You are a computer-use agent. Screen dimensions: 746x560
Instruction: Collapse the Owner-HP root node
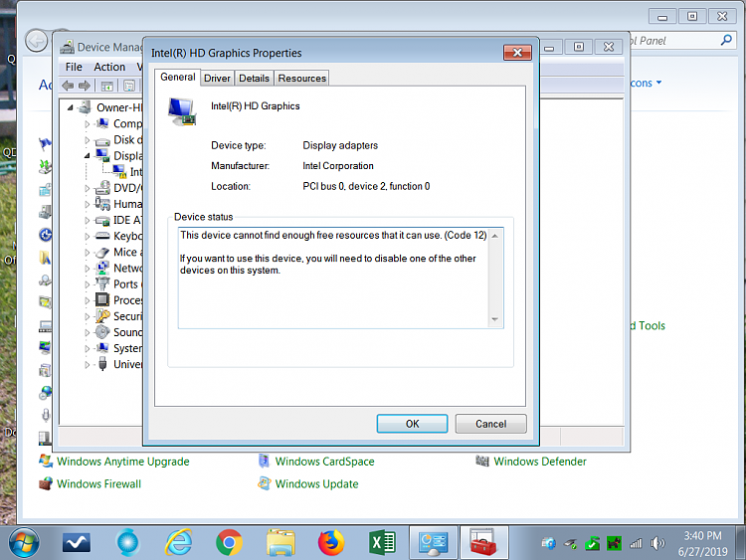[x=70, y=108]
